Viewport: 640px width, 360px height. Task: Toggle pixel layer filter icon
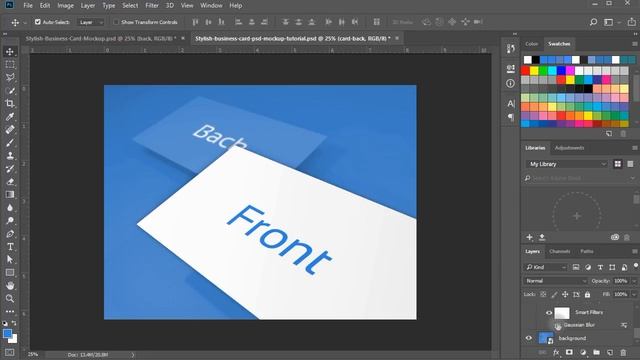(x=576, y=267)
